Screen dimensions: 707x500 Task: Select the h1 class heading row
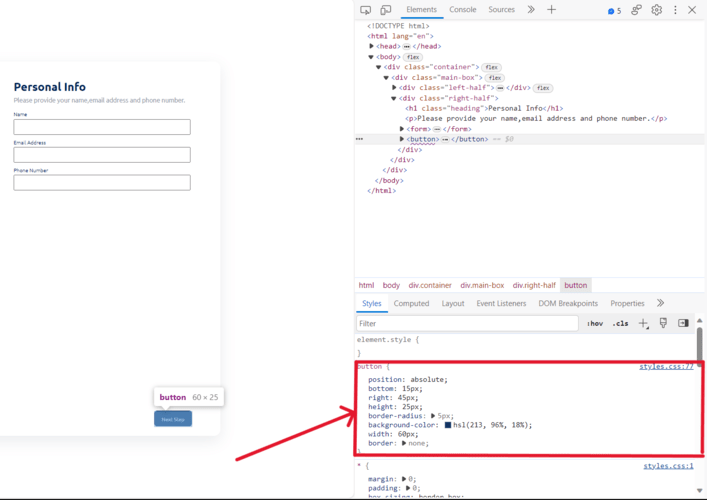click(484, 108)
